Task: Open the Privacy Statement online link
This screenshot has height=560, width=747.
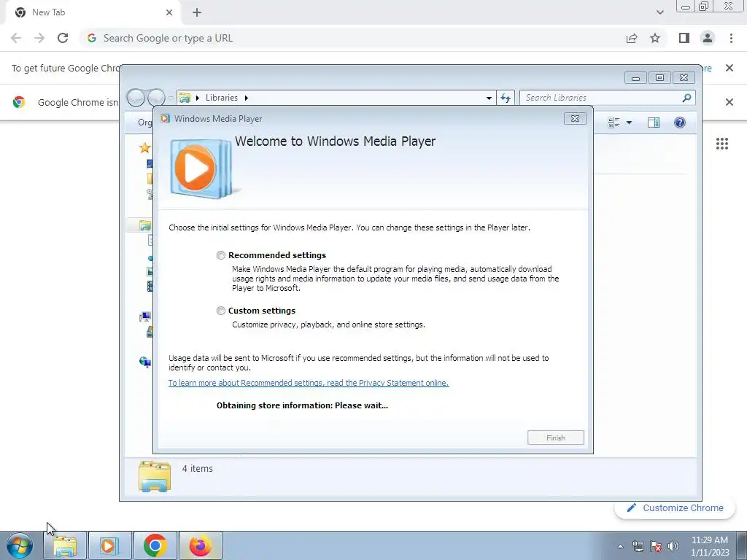Action: coord(309,383)
